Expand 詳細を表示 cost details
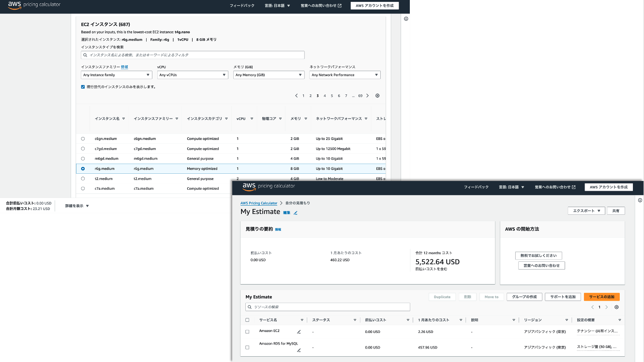644x362 pixels. tap(77, 206)
